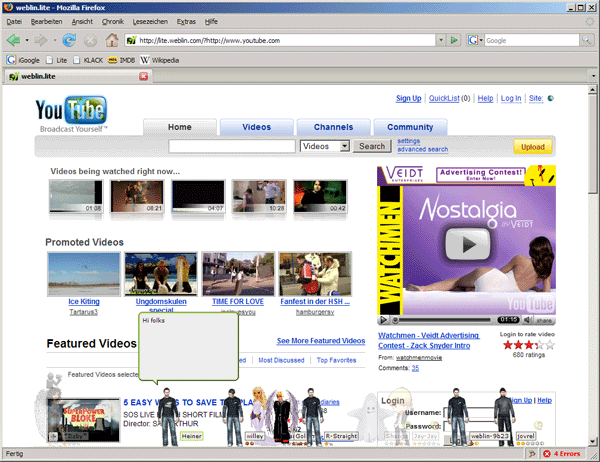The image size is (600, 462).
Task: Open the Hilfe menu
Action: tap(211, 21)
